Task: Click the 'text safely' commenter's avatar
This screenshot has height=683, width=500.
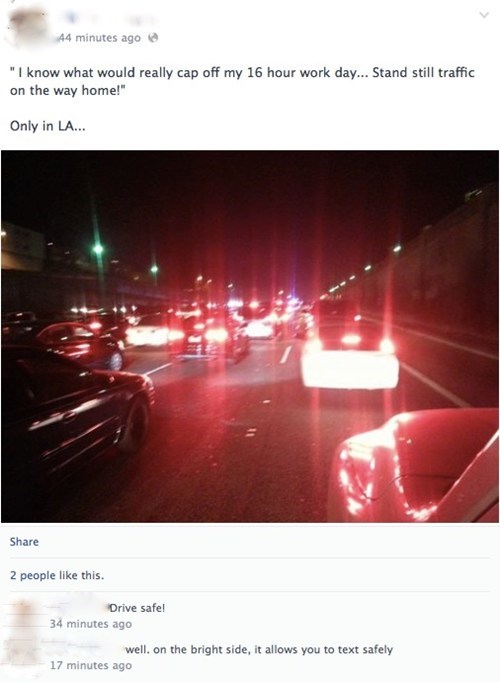Action: (24, 656)
